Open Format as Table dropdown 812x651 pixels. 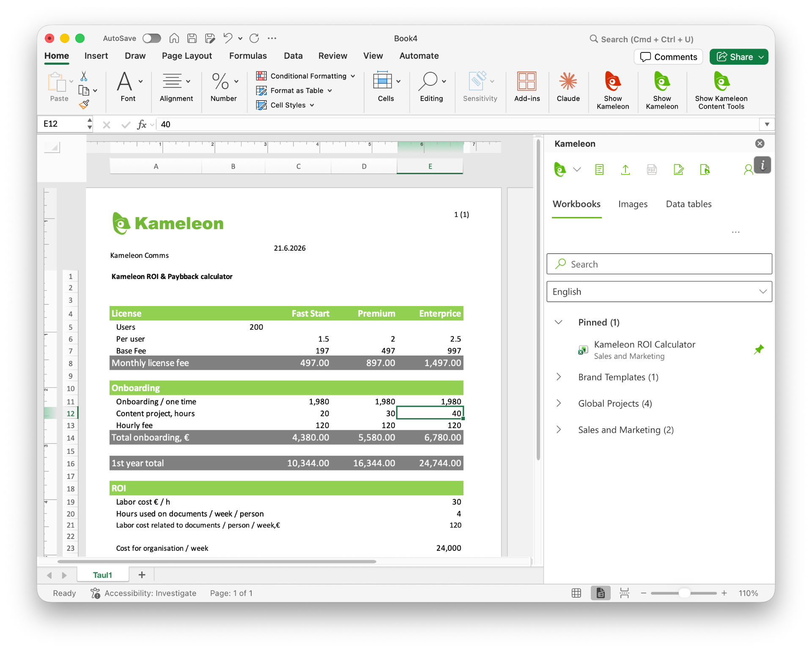click(294, 90)
